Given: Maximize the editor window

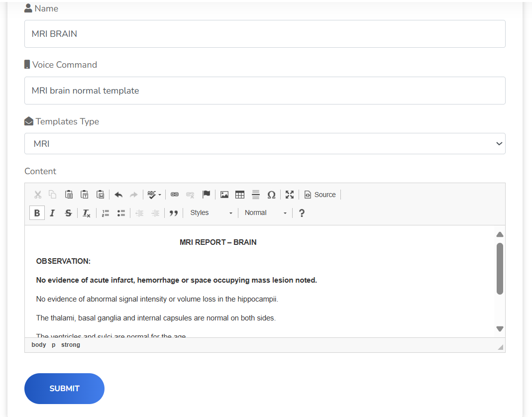Looking at the screenshot, I should (290, 195).
